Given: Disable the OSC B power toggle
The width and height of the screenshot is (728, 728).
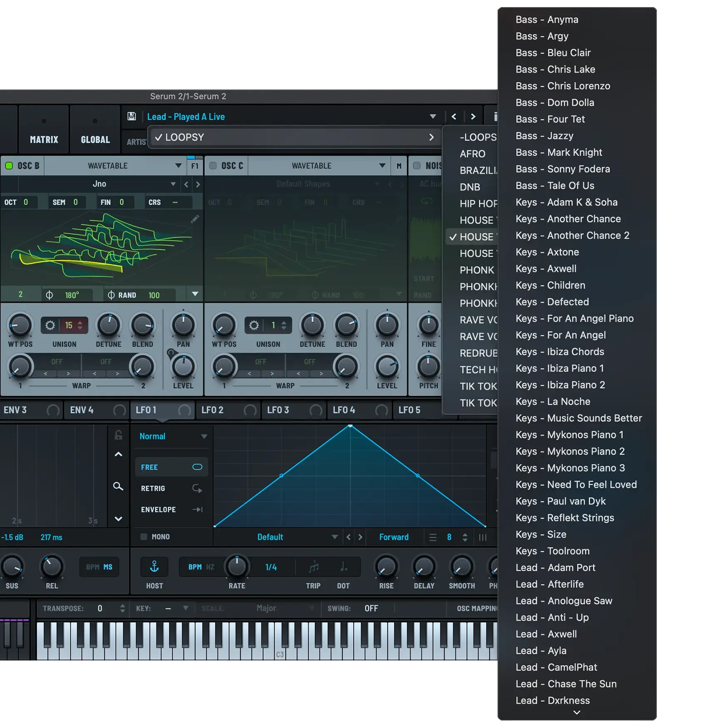Looking at the screenshot, I should (9, 166).
